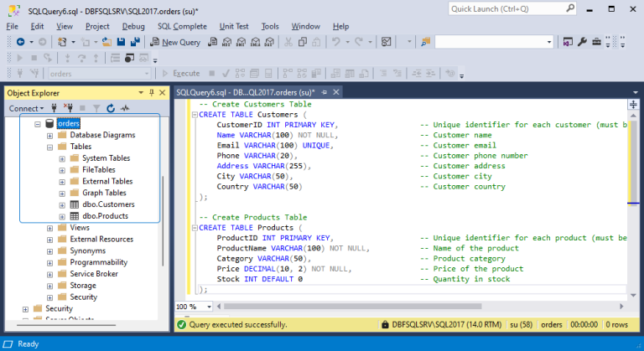The width and height of the screenshot is (644, 351).
Task: Click the Connect button in Object Explorer
Action: click(24, 108)
